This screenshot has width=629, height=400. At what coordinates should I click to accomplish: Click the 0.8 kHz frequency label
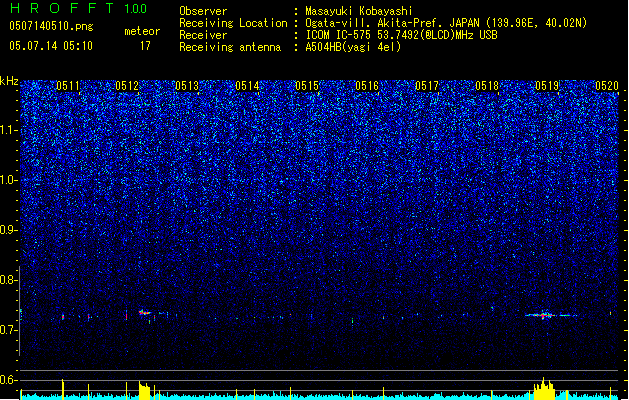[9, 280]
